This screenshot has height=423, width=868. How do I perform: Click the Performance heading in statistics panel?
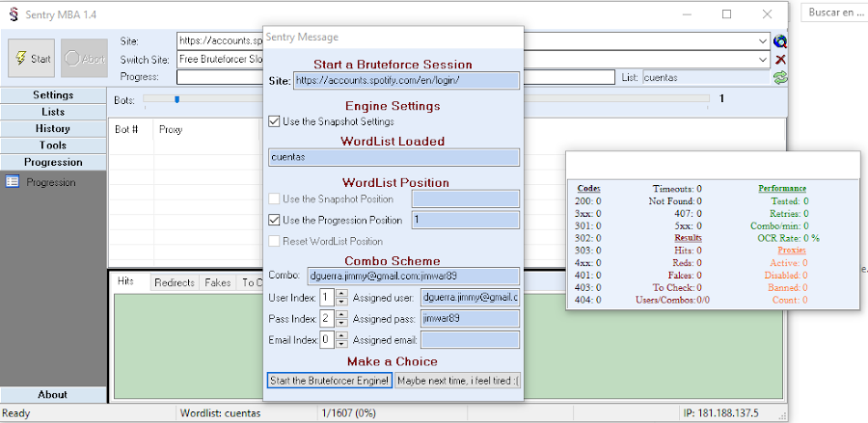[781, 189]
